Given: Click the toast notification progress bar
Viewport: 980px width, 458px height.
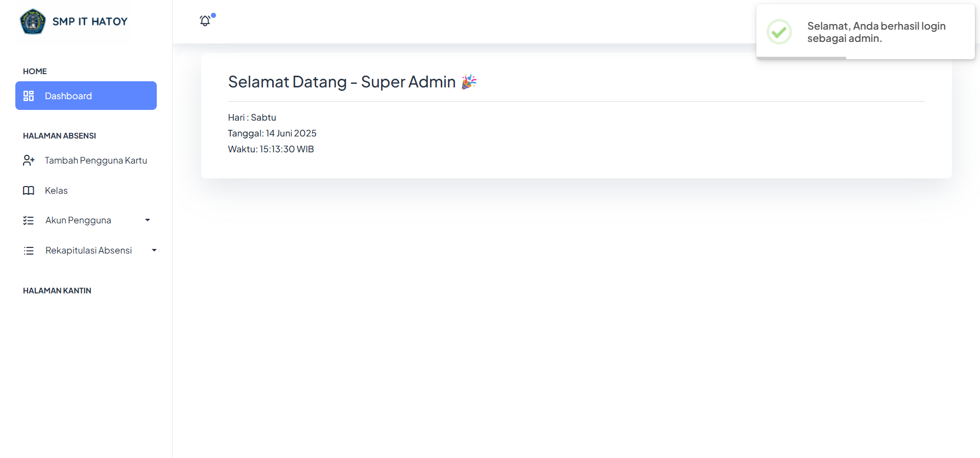Looking at the screenshot, I should pyautogui.click(x=801, y=58).
